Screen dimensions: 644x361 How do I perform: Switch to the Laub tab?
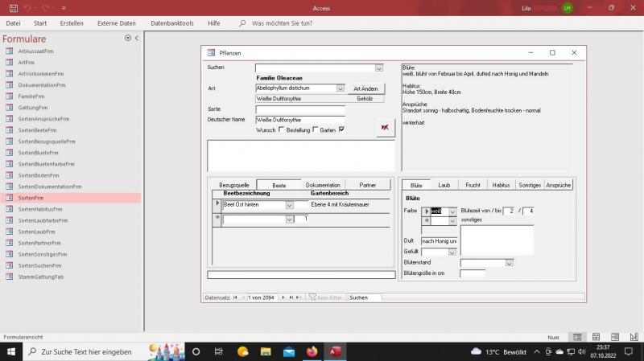point(444,185)
